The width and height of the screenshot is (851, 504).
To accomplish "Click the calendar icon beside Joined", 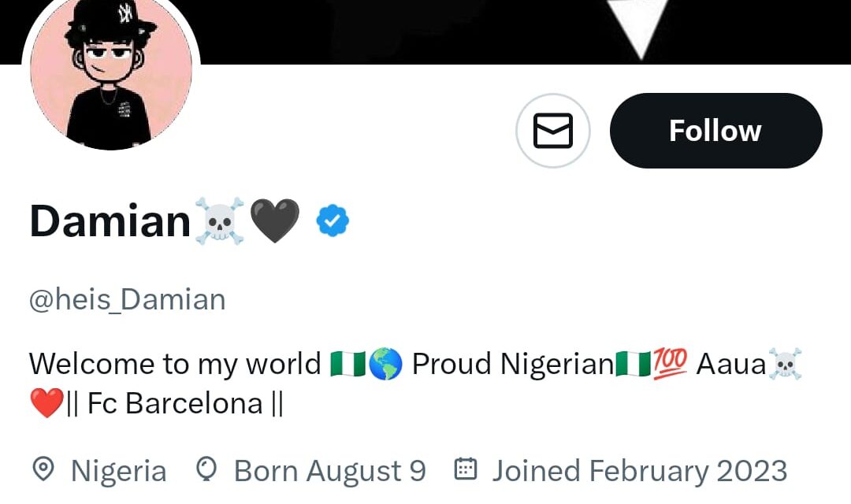I will [466, 469].
